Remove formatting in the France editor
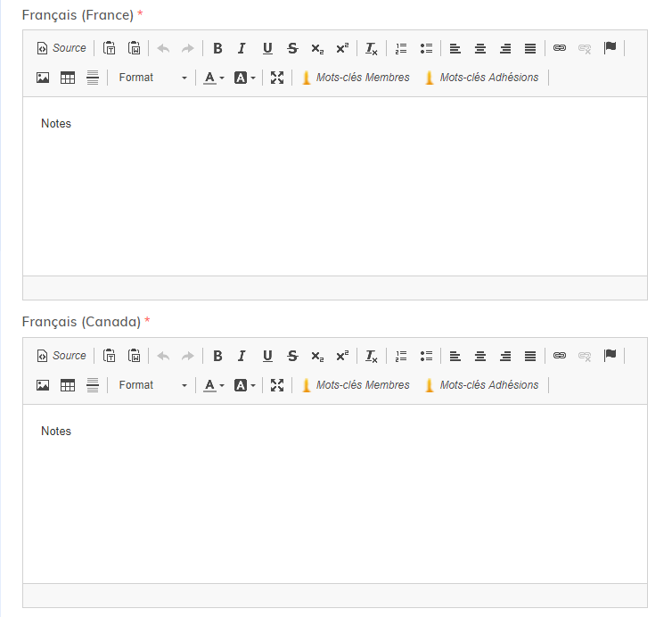672x617 pixels. [372, 48]
